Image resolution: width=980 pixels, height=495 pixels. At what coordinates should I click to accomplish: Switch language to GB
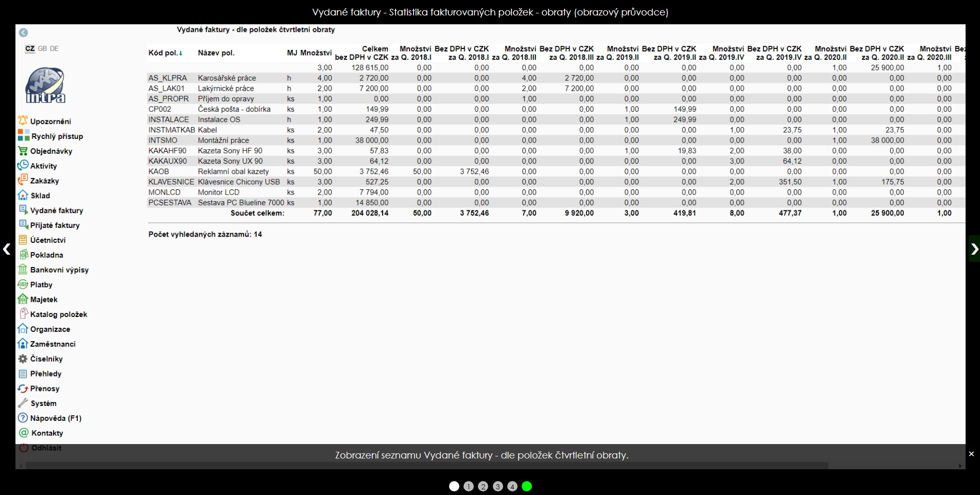click(42, 48)
